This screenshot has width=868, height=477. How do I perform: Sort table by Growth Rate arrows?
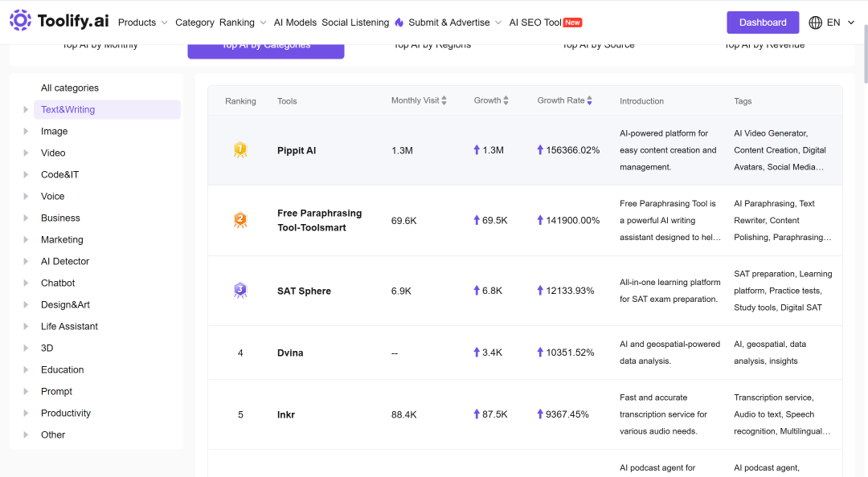tap(590, 100)
